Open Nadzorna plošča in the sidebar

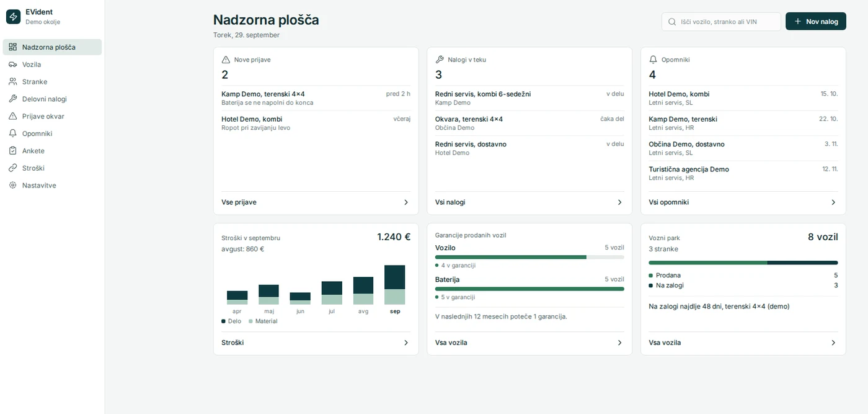[x=52, y=47]
